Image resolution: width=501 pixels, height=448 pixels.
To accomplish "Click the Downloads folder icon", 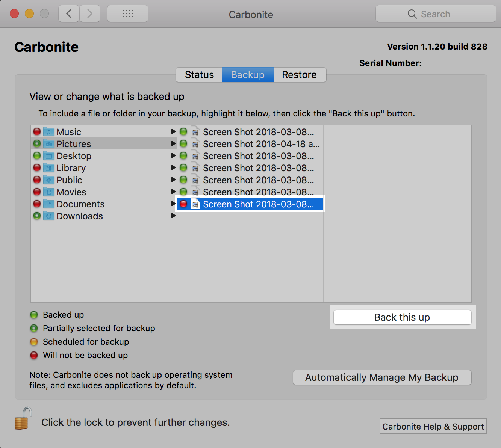I will [x=49, y=216].
